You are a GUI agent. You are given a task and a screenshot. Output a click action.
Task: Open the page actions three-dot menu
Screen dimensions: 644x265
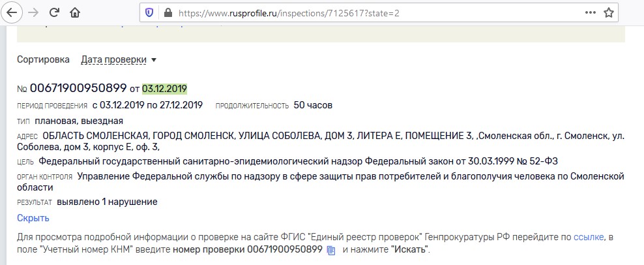[590, 13]
